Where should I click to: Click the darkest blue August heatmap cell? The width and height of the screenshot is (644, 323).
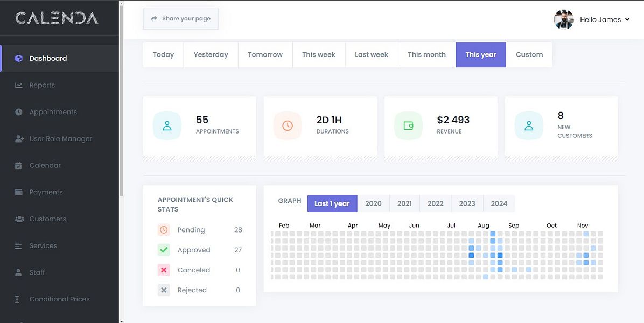[x=471, y=255]
